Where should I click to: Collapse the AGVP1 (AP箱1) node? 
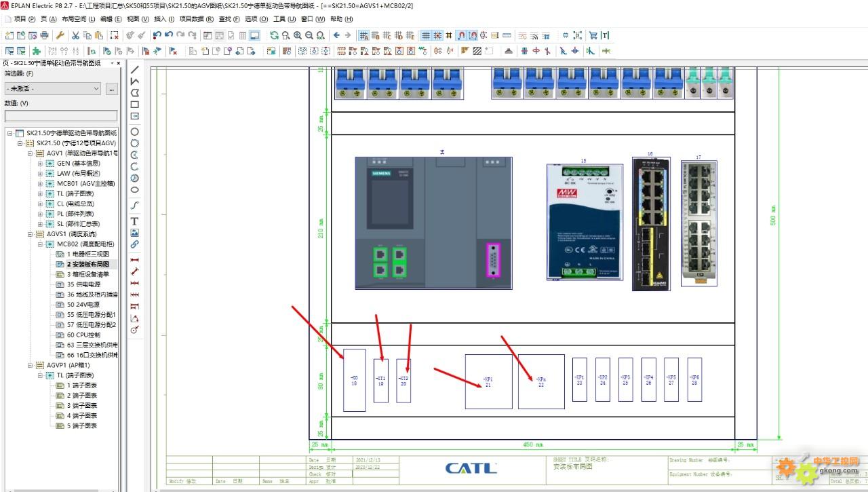coord(31,365)
